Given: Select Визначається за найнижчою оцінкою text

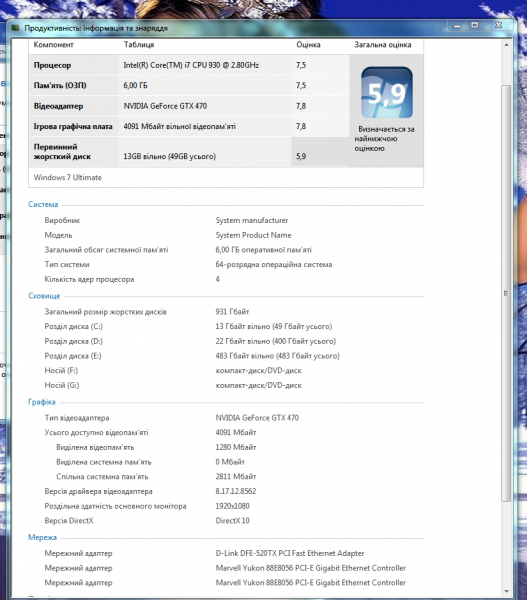Looking at the screenshot, I should pos(384,139).
